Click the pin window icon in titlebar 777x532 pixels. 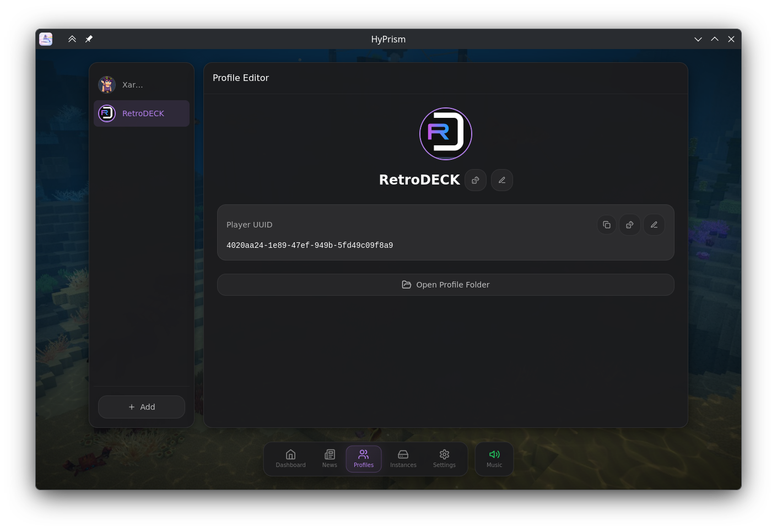[x=89, y=39]
